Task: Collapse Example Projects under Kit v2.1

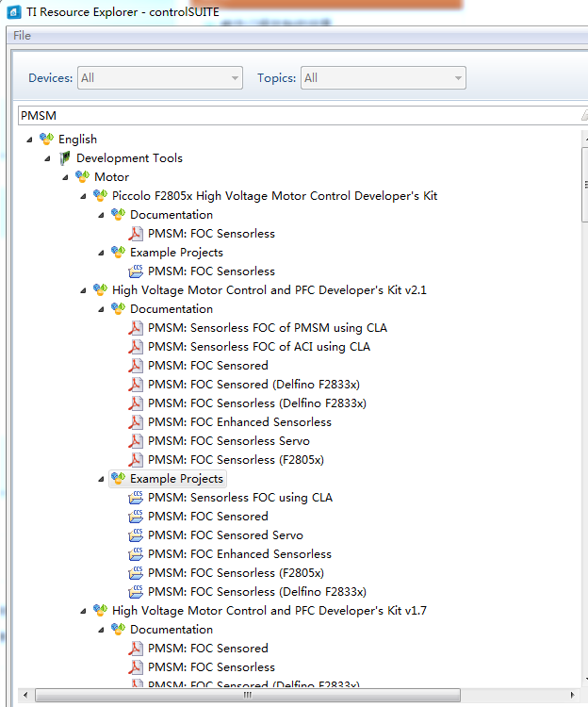Action: pos(102,479)
